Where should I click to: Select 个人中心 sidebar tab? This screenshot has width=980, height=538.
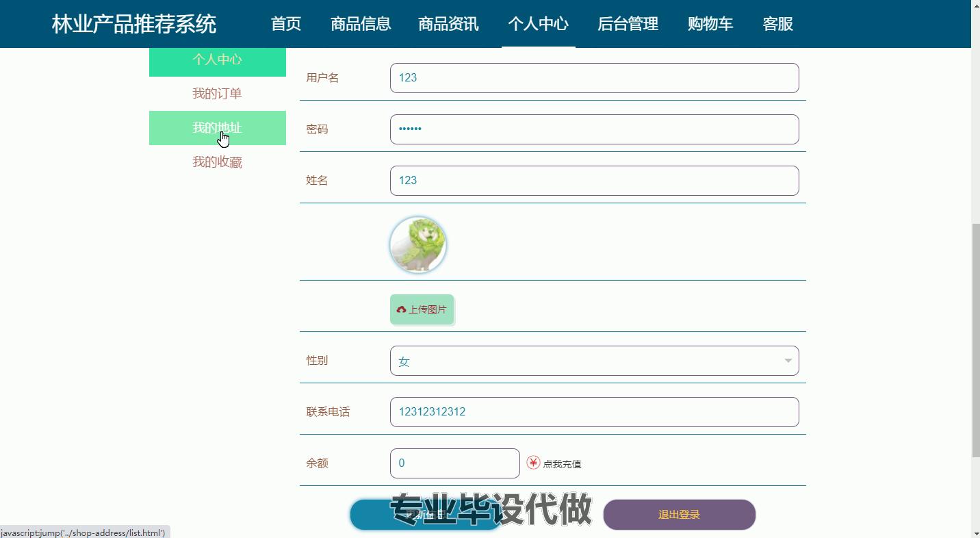[217, 60]
